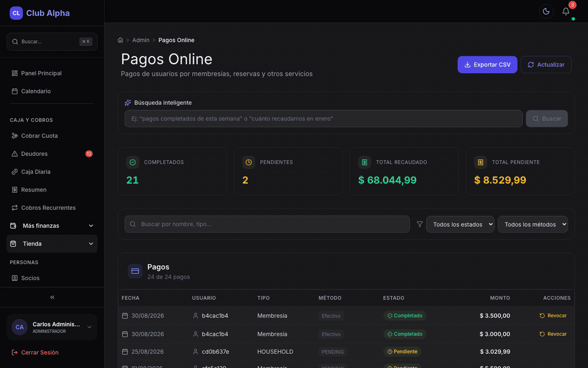Click the Completados check icon
This screenshot has height=368, width=588.
point(133,162)
